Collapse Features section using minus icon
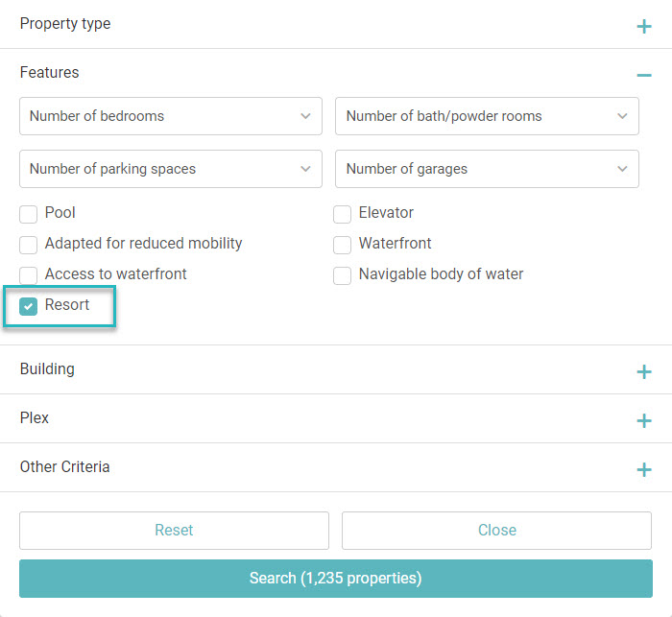The image size is (672, 617). [644, 76]
